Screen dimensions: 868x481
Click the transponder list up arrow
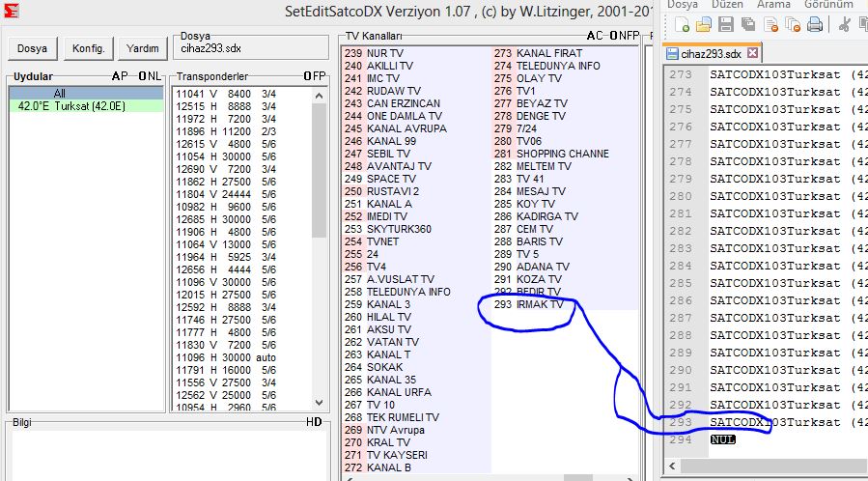[319, 96]
